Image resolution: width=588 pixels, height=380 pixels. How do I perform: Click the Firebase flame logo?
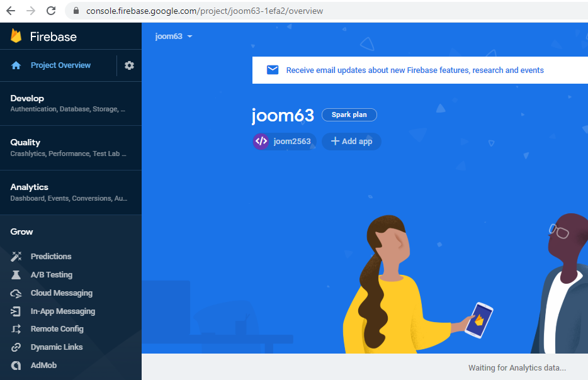coord(16,36)
